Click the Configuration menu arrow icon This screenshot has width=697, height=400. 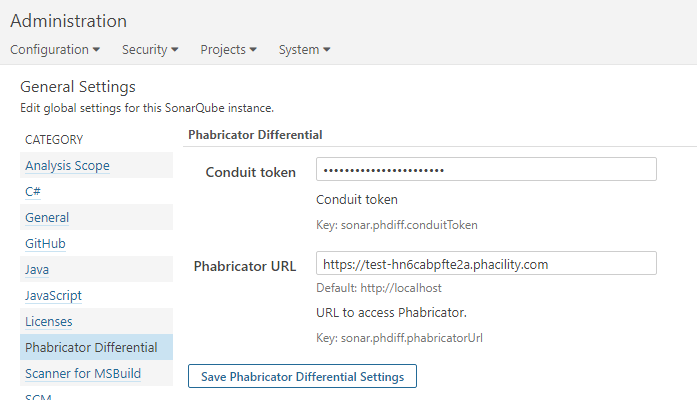pyautogui.click(x=96, y=50)
